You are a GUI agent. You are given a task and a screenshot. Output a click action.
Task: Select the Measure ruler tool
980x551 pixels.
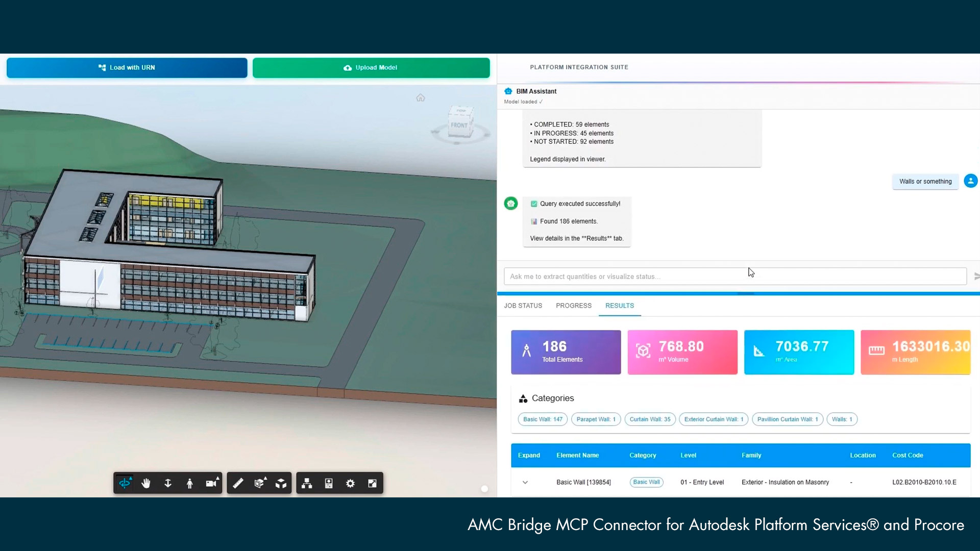click(238, 483)
